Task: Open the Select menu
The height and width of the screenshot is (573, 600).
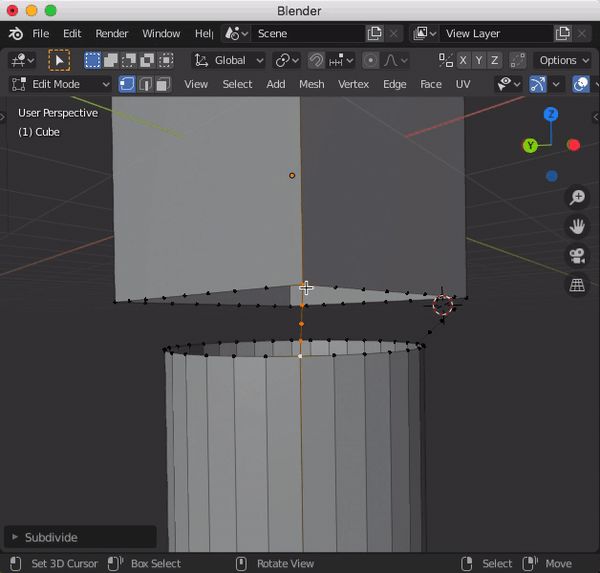Action: [237, 84]
